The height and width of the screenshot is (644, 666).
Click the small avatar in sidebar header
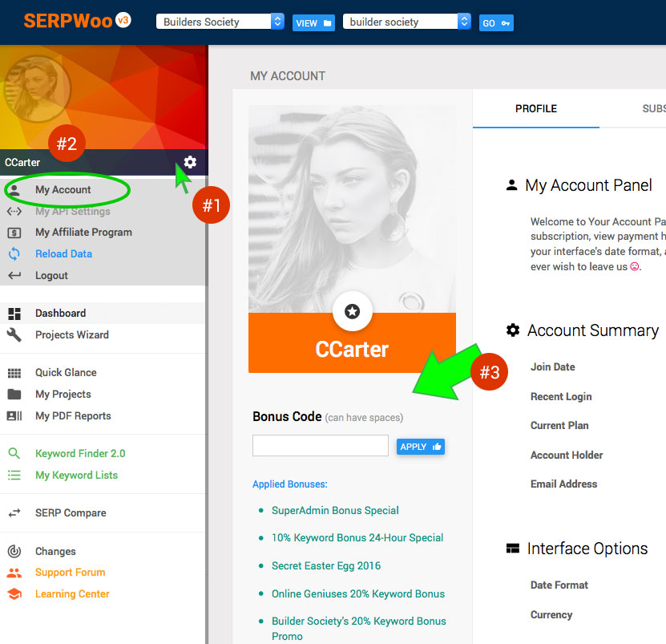pyautogui.click(x=37, y=89)
